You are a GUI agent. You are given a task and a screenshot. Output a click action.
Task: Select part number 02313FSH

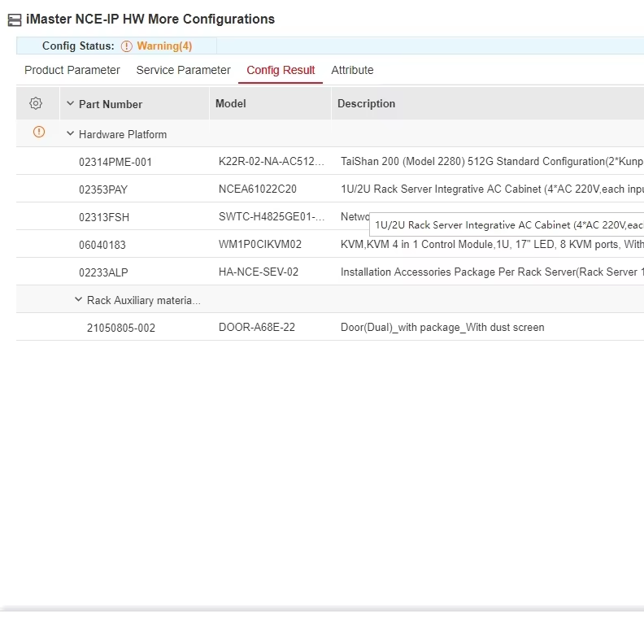click(x=104, y=217)
